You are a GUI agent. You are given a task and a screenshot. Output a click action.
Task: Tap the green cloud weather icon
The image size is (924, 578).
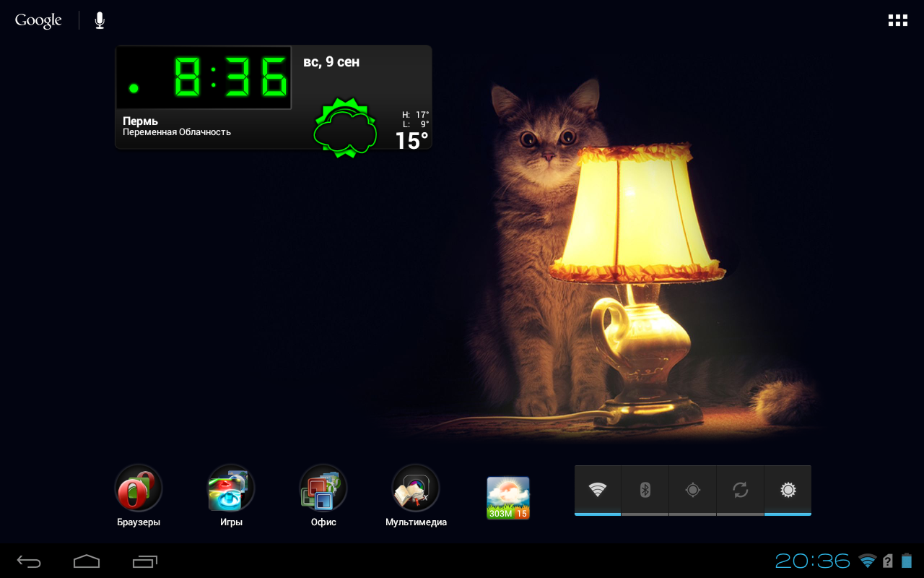345,128
